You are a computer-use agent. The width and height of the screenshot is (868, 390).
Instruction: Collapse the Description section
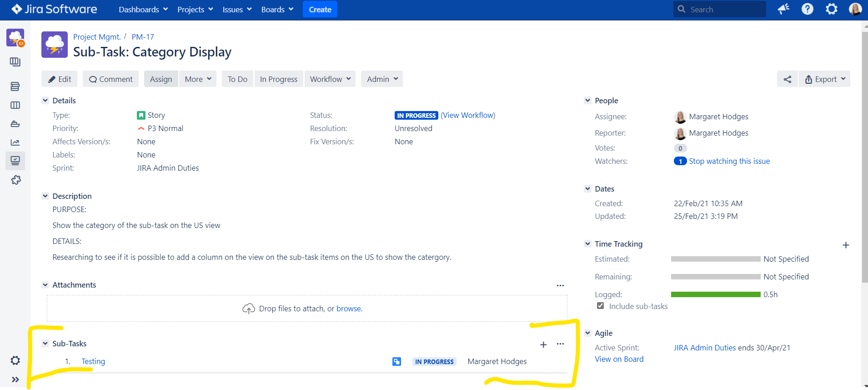(45, 196)
